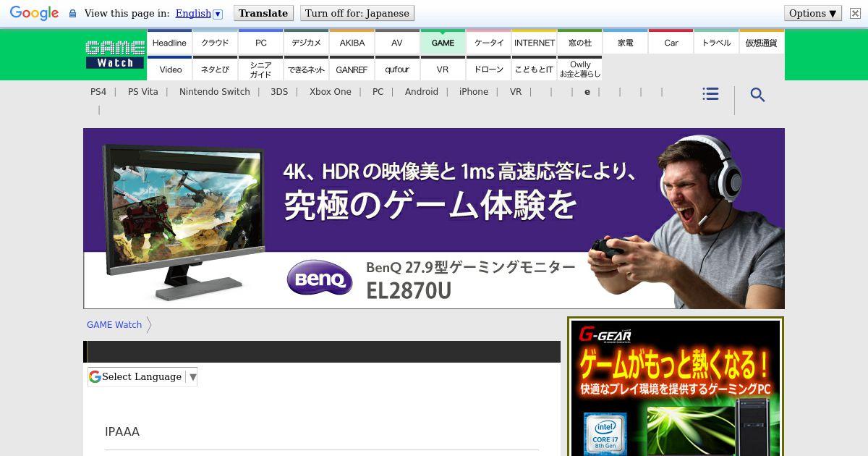Open the PC tab in top nav

click(260, 42)
